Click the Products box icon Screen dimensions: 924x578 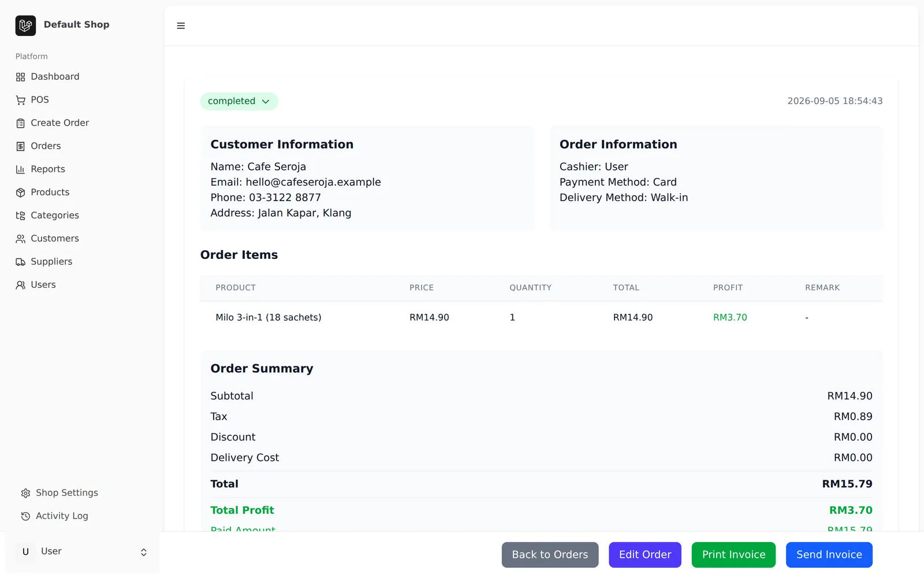pos(21,192)
